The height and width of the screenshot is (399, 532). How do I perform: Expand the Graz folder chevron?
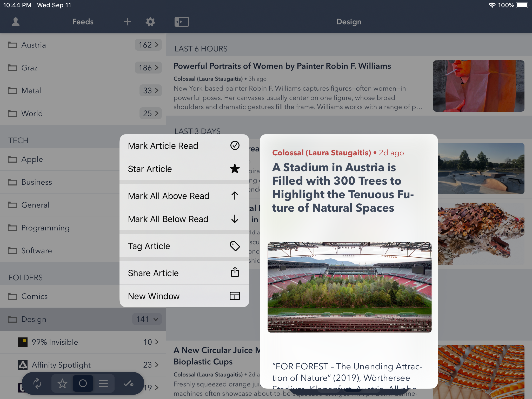coord(156,68)
